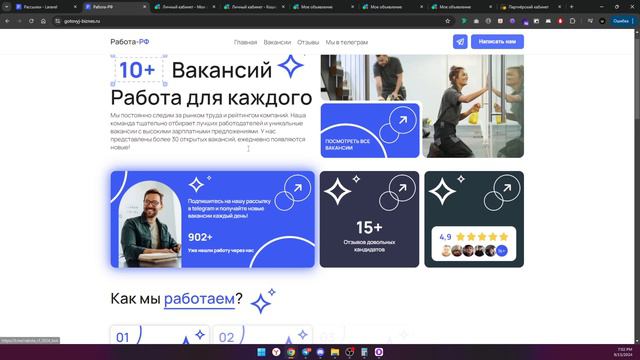
Task: Click the arrow icon on the 'Посмотреть все вакансии' card
Action: pos(403,120)
